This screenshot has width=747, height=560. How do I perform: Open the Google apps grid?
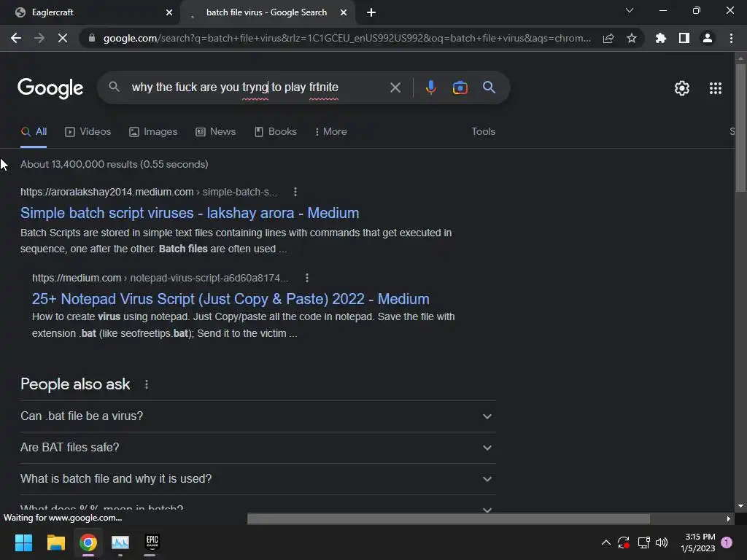tap(715, 88)
